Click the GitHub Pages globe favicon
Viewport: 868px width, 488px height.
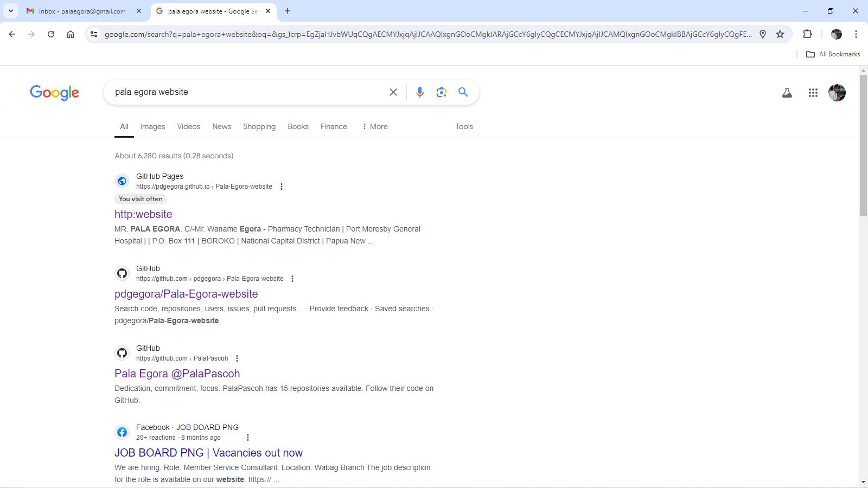coord(122,181)
